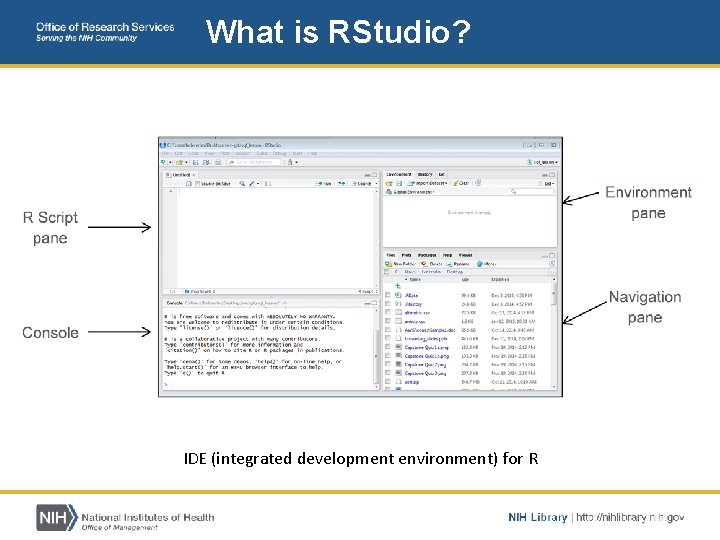Image resolution: width=720 pixels, height=540 pixels.
Task: Click the view current directory arrow in Console header
Action: point(284,303)
